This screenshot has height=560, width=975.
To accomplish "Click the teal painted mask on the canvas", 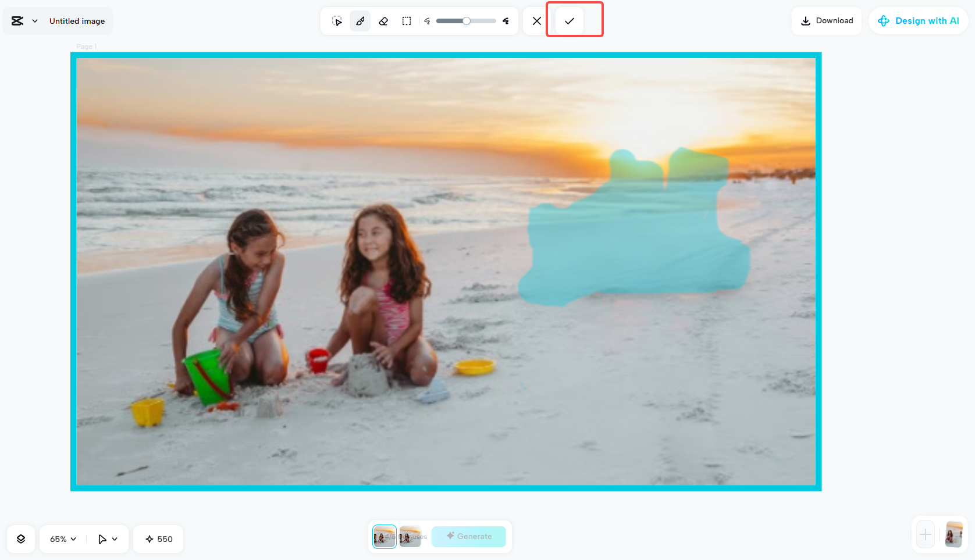I will click(634, 238).
